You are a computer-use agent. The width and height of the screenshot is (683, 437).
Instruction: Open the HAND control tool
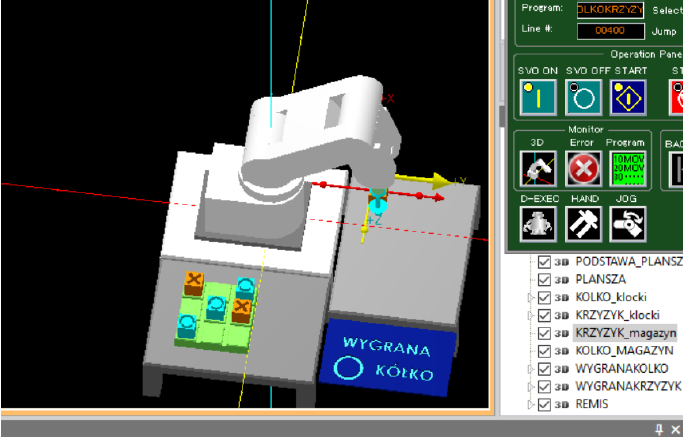(584, 224)
